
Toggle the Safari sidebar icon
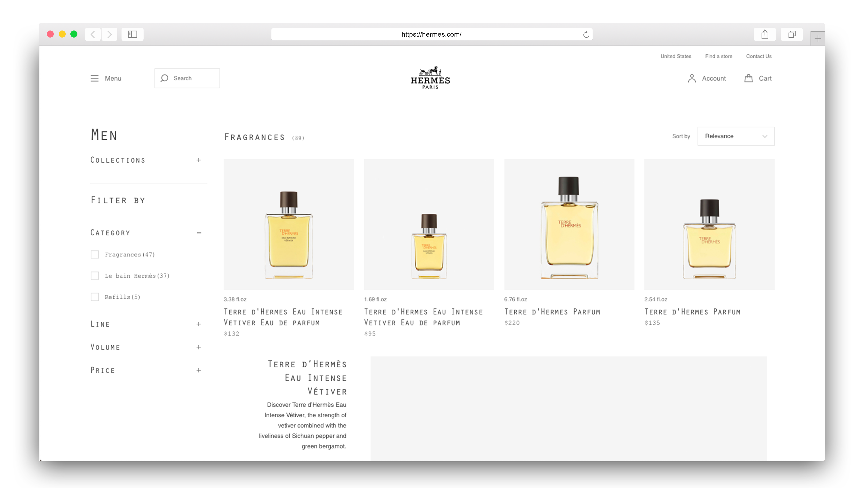click(x=132, y=34)
